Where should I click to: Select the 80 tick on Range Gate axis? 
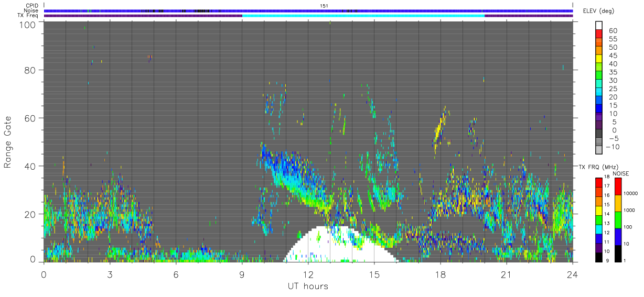pos(30,70)
